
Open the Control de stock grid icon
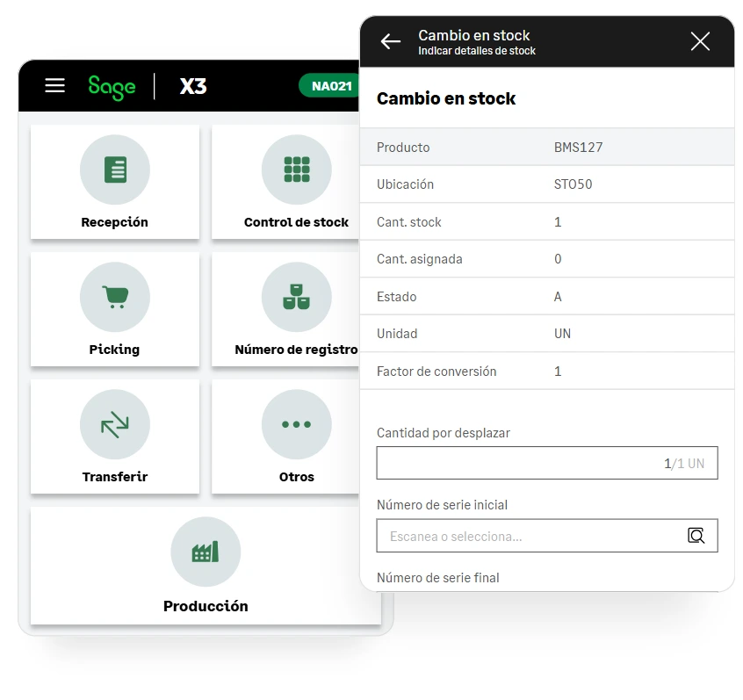coord(297,170)
